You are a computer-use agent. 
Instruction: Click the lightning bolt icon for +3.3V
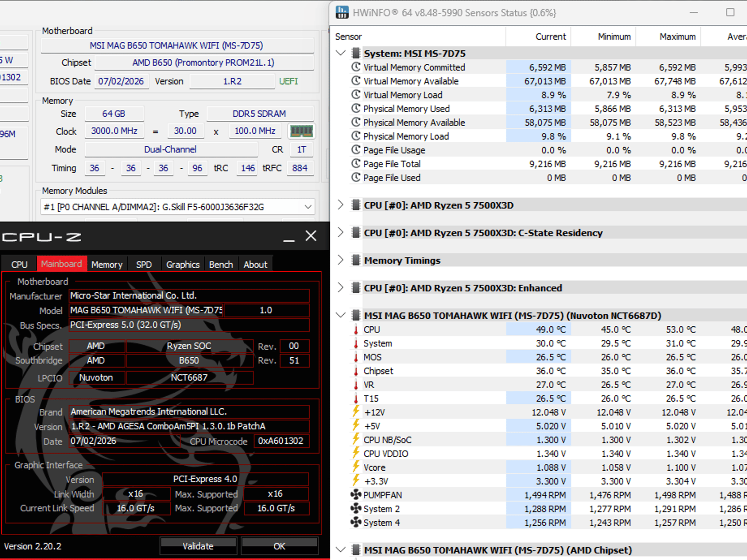coord(356,481)
